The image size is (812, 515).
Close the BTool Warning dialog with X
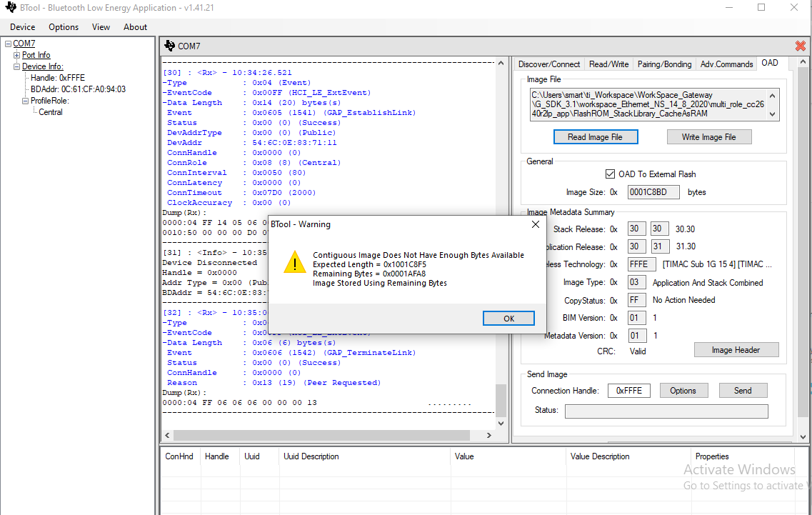536,224
